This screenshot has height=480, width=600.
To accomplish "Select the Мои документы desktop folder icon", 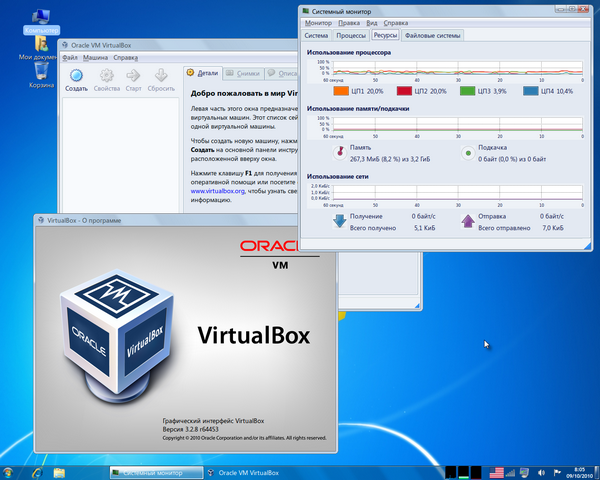I will [41, 43].
